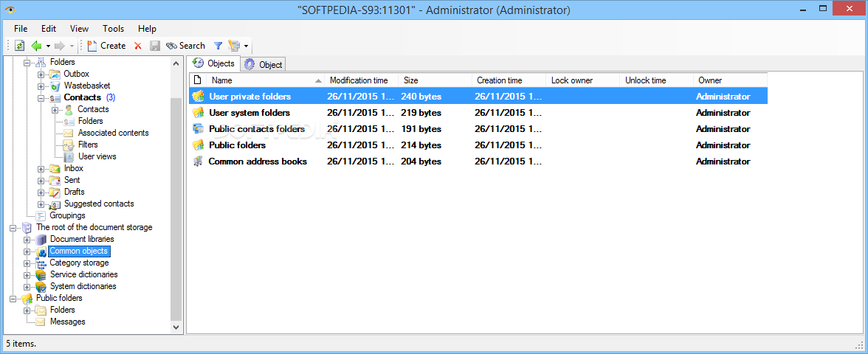The width and height of the screenshot is (868, 354).
Task: Click the tree scrollbar up arrow
Action: (176, 63)
